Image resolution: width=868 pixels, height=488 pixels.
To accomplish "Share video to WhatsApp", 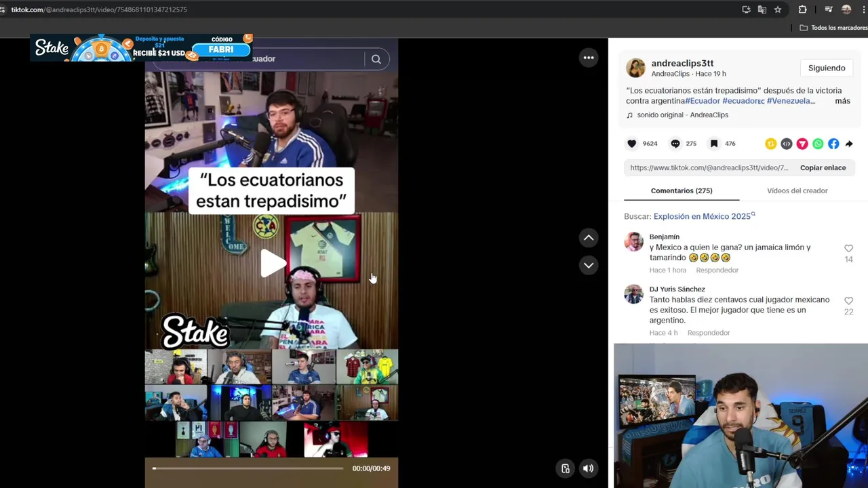I will tap(818, 144).
